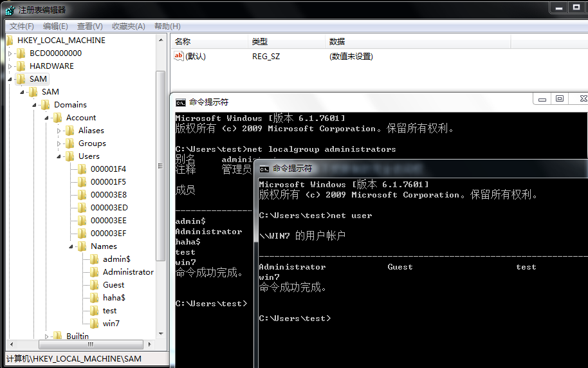
Task: Open the 文件(F) menu
Action: pyautogui.click(x=21, y=26)
